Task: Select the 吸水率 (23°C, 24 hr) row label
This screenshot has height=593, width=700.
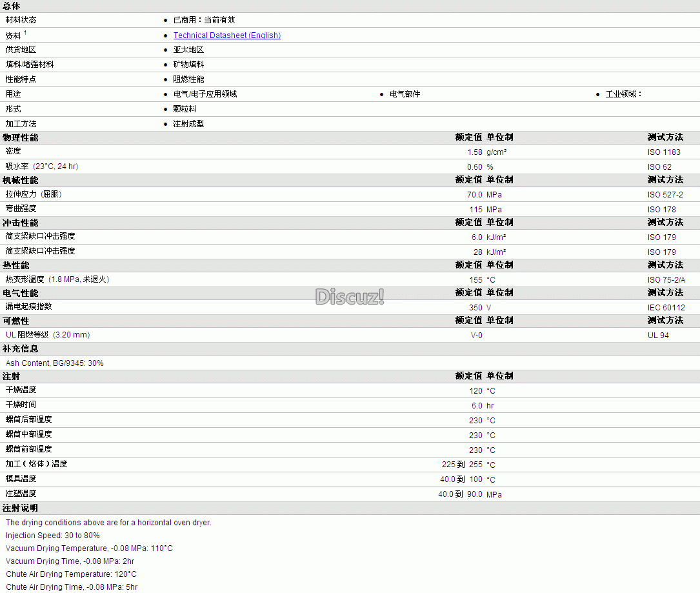Action: coord(42,166)
